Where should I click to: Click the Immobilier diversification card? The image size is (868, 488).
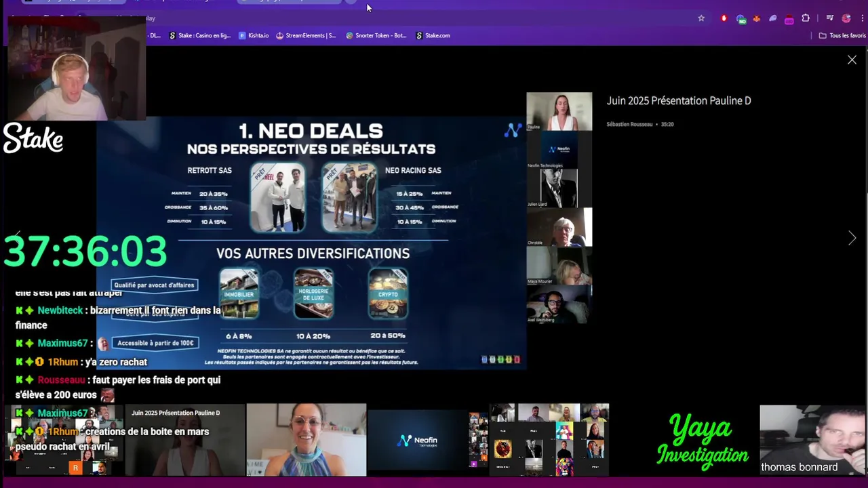pyautogui.click(x=239, y=293)
